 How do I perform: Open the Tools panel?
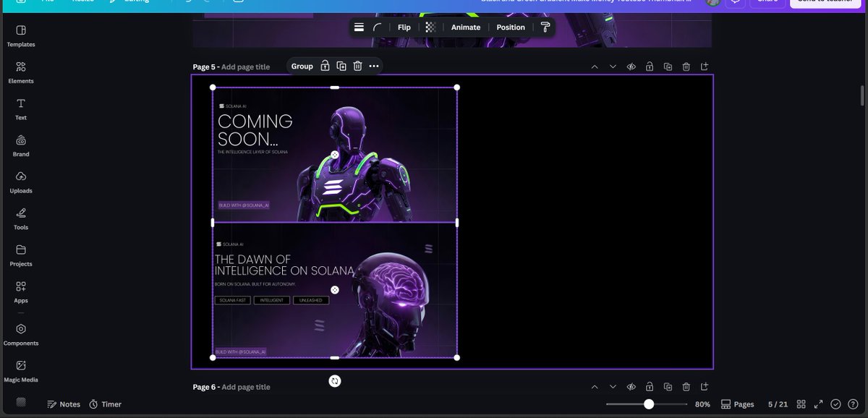(x=21, y=218)
